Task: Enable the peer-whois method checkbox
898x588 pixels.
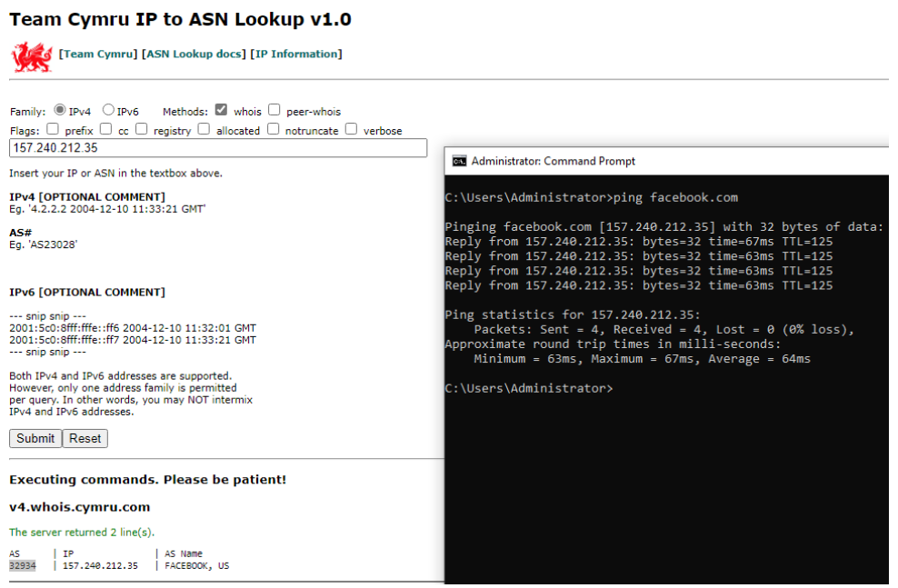Action: 274,110
